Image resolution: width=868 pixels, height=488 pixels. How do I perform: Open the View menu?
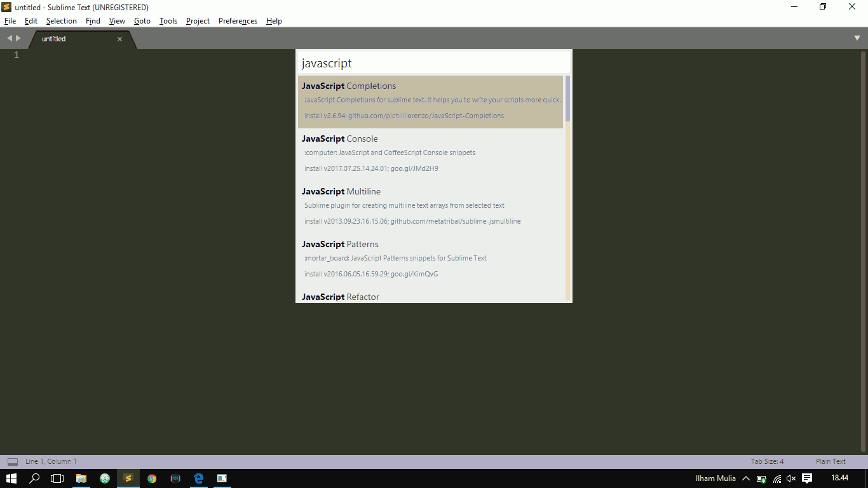[117, 21]
